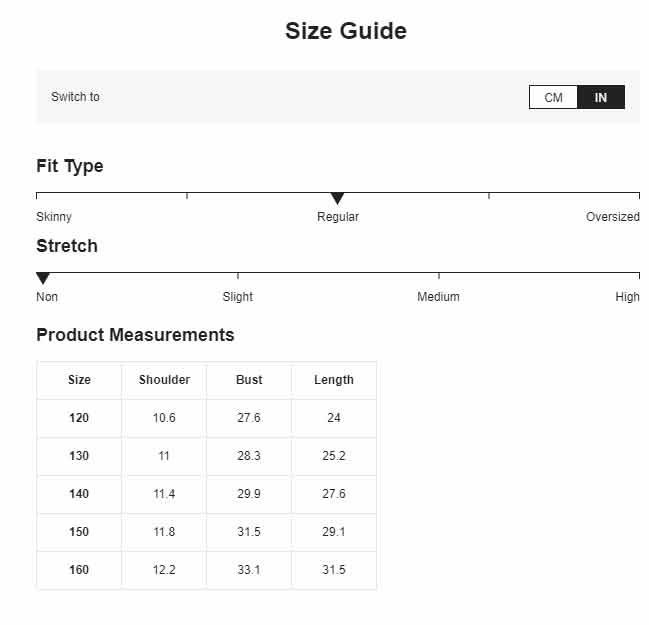Click the Stretch Non marker triangle
The image size is (649, 625).
click(x=43, y=279)
